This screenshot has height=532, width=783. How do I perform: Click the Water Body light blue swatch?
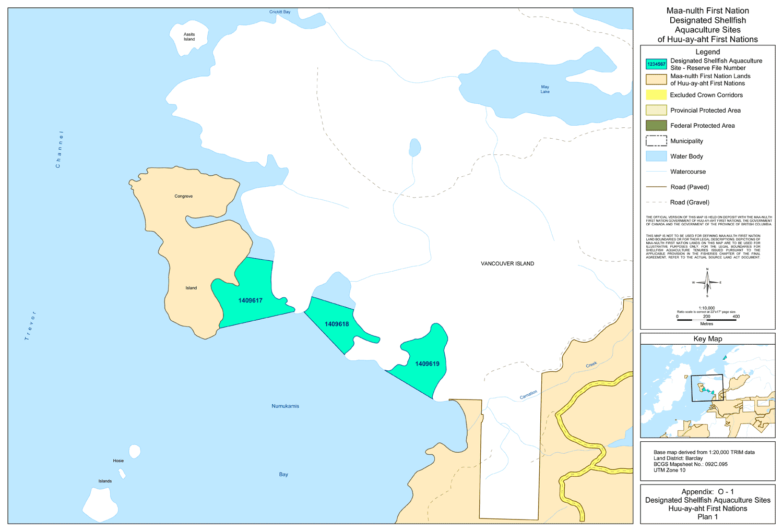(x=656, y=156)
